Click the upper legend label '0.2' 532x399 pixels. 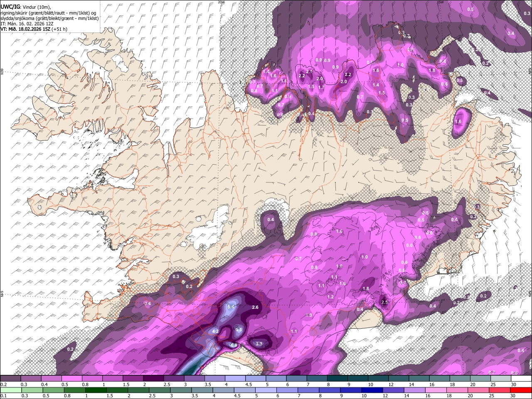coord(4,384)
